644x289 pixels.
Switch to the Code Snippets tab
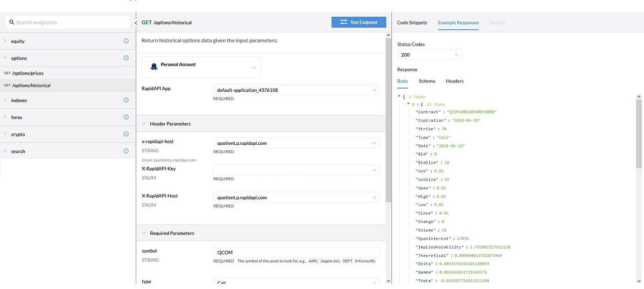pos(412,23)
